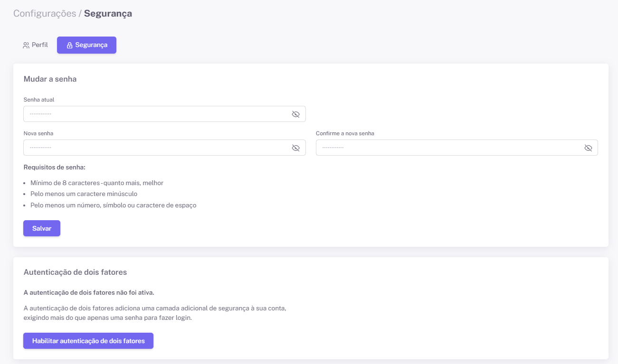Click the bold Segurança breadcrumb title

pyautogui.click(x=108, y=13)
